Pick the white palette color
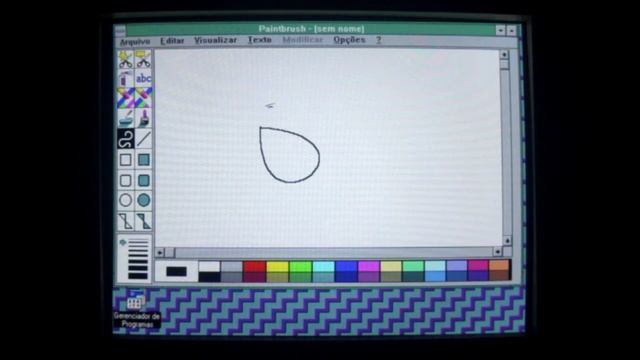Viewport: 640px width, 360px height. pos(209,267)
